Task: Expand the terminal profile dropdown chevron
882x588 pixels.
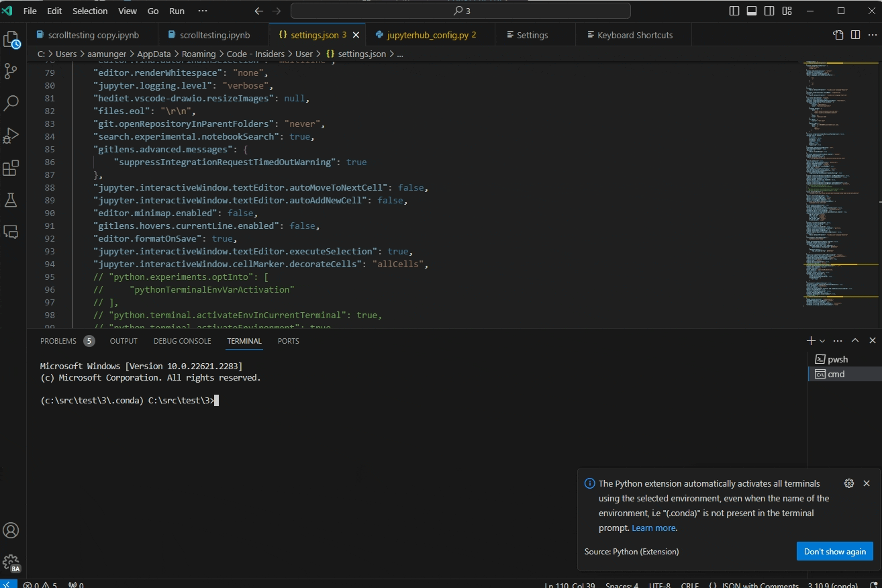Action: click(x=822, y=340)
